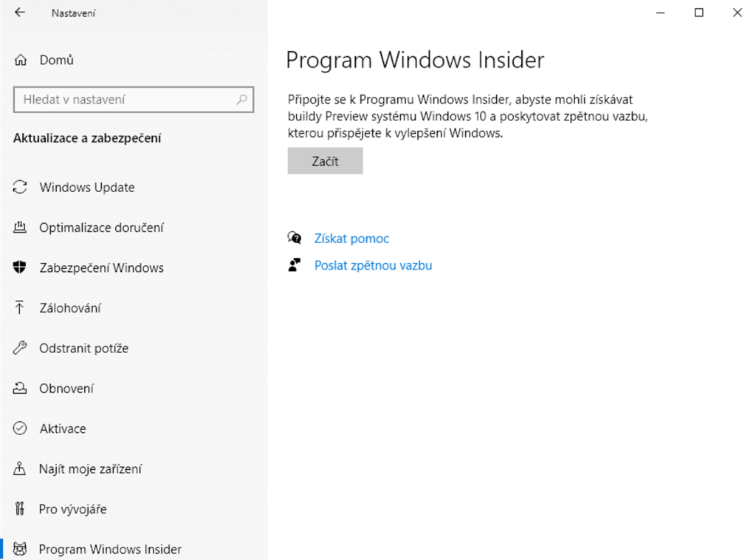Minimize the Nastavení window

pos(661,13)
